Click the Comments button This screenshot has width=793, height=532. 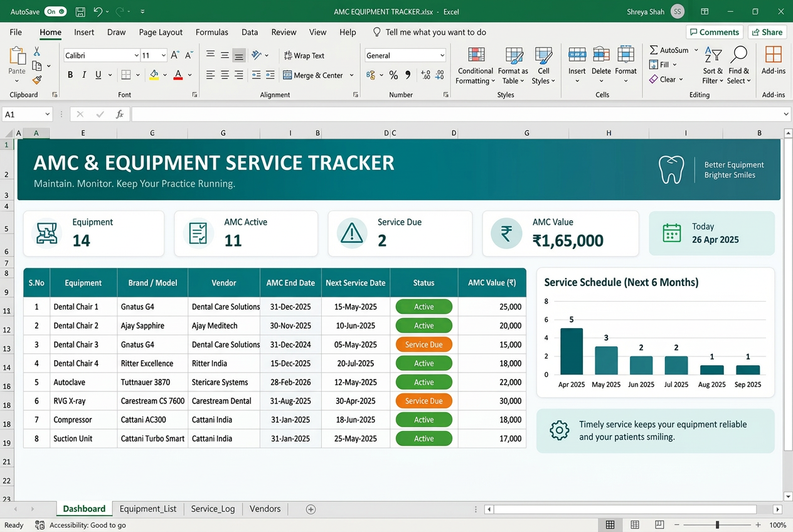click(715, 32)
